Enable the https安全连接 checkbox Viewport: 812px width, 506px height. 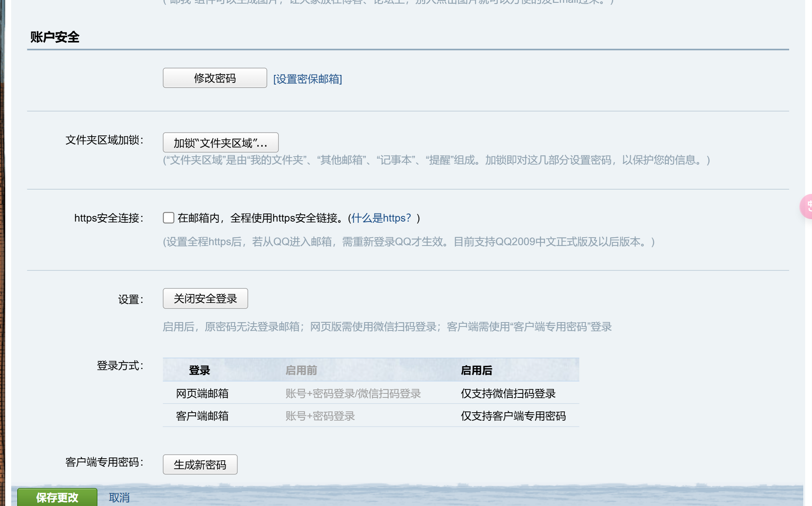click(x=168, y=218)
